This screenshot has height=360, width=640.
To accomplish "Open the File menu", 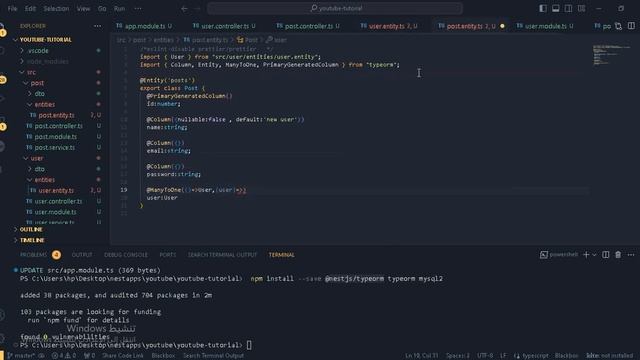I will pyautogui.click(x=13, y=8).
